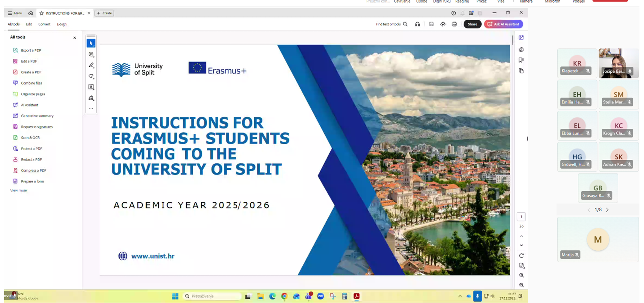Screen dimensions: 644x303
Task: Open the hamburger Menu
Action: tap(15, 13)
